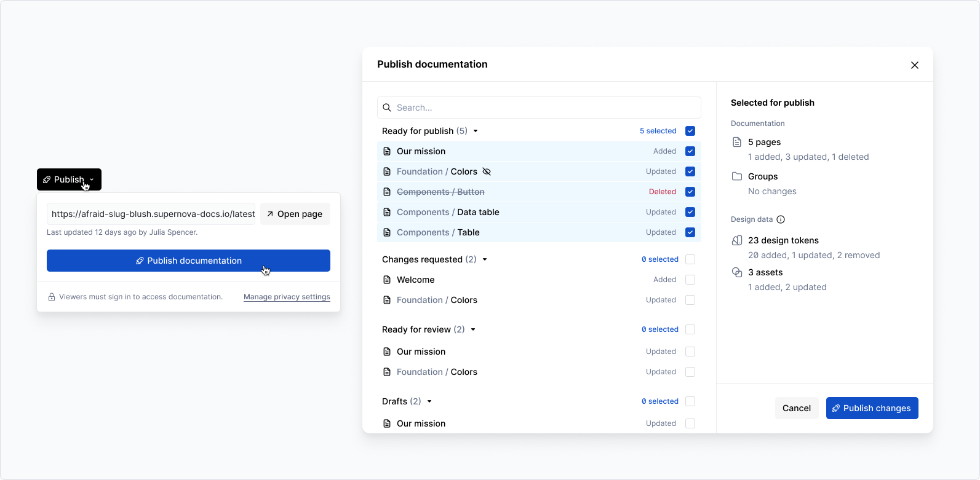Click the documentation URL field

[151, 214]
